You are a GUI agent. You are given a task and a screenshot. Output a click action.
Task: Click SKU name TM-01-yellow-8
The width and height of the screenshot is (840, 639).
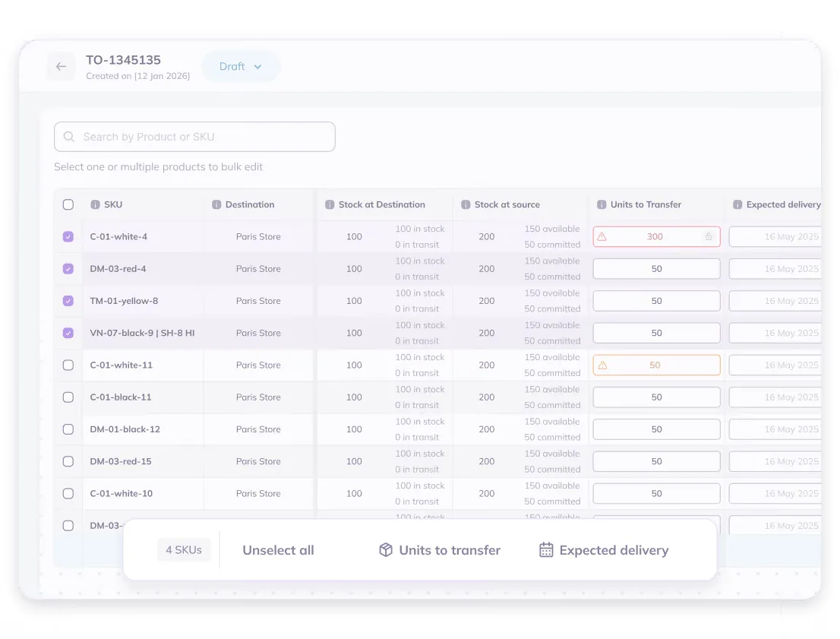tap(124, 301)
